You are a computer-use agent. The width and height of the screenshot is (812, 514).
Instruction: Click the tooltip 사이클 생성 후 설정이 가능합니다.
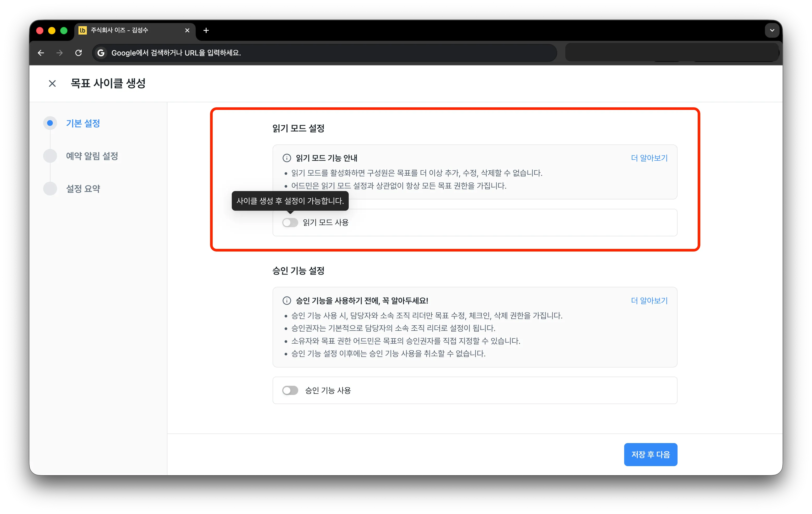point(290,201)
